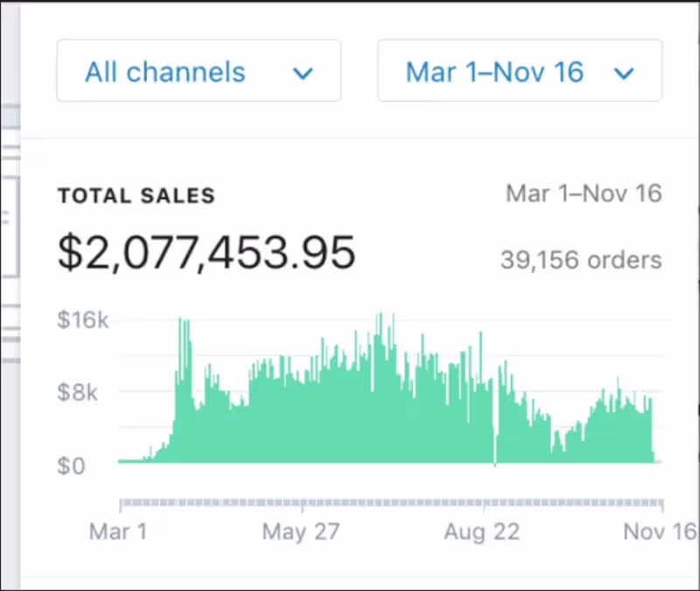Click the chevron in All channels selector

(x=303, y=74)
